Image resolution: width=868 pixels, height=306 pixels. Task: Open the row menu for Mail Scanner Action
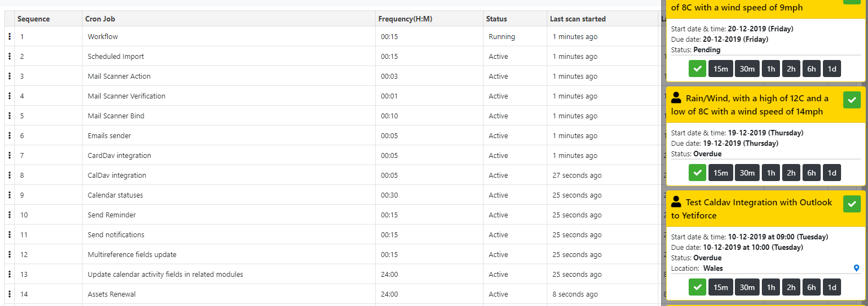click(9, 76)
